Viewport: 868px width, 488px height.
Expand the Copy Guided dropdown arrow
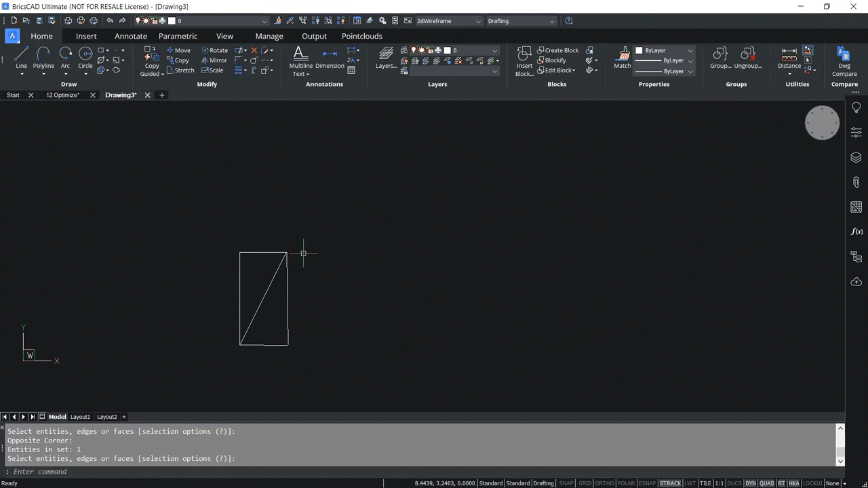point(163,75)
